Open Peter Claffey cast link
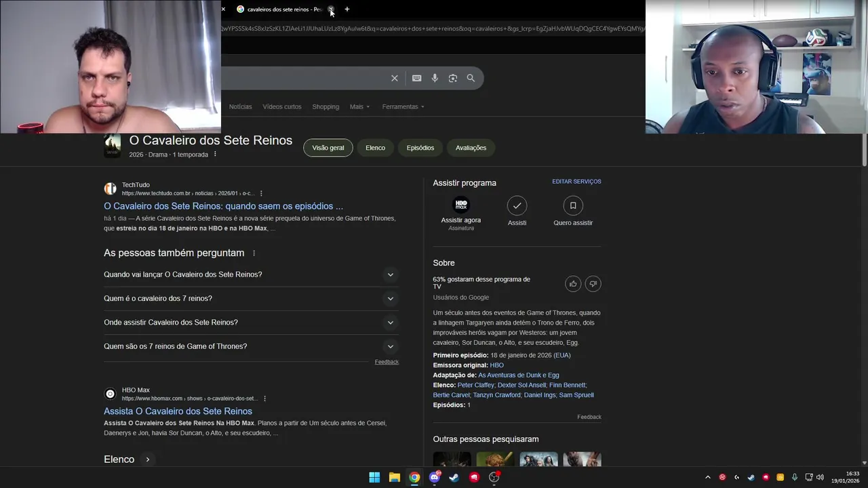 [x=475, y=385]
